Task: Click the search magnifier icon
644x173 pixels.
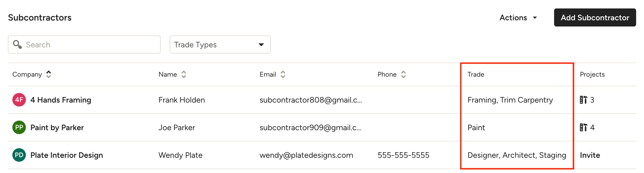Action: coord(17,45)
